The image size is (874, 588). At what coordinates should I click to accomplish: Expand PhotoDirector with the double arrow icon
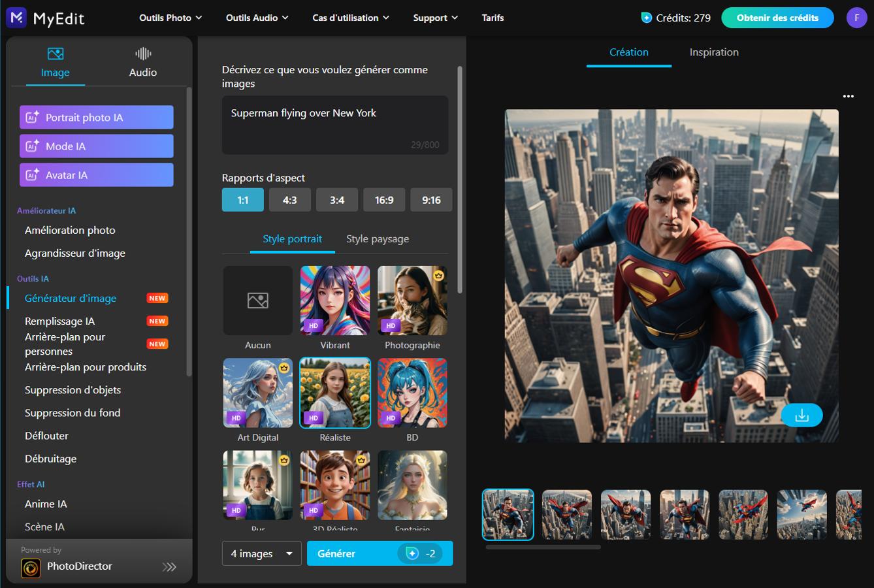click(x=169, y=566)
